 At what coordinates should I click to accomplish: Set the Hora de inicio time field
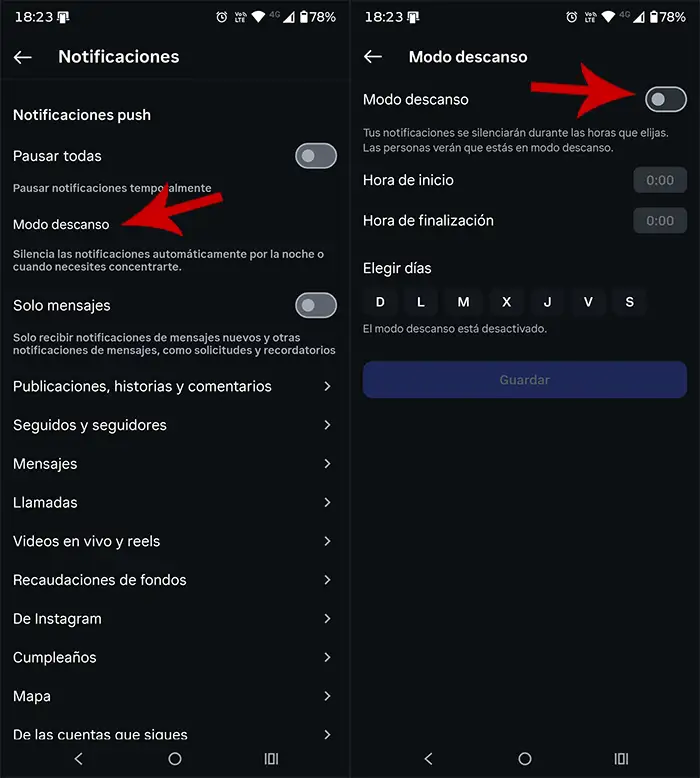pyautogui.click(x=660, y=181)
